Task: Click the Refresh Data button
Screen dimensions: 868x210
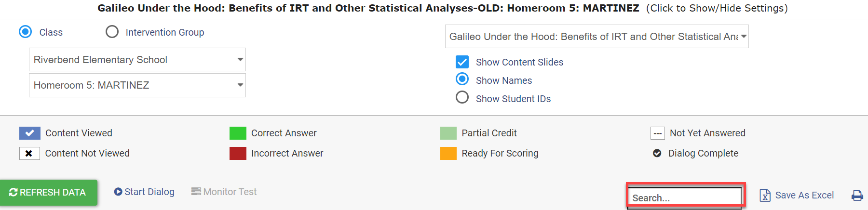Action: tap(49, 193)
